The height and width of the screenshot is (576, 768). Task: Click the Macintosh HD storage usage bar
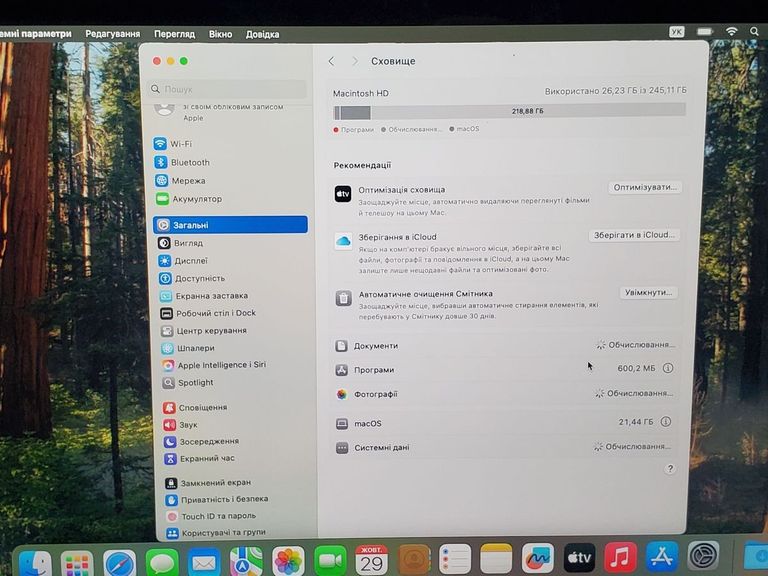click(x=509, y=111)
